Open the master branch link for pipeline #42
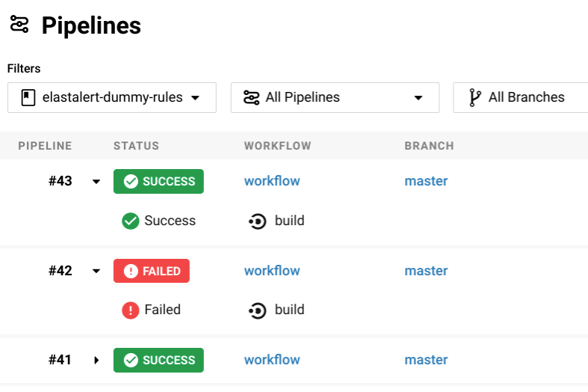Screen dimensions: 588x392 click(x=426, y=271)
